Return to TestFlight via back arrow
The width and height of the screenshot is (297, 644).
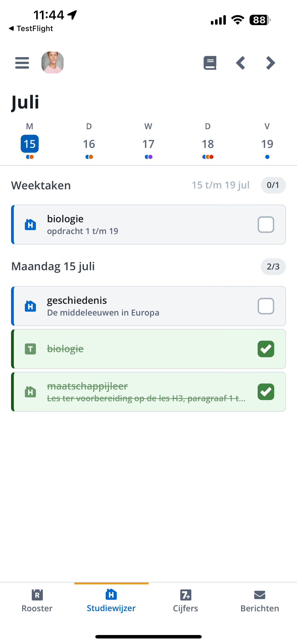31,29
